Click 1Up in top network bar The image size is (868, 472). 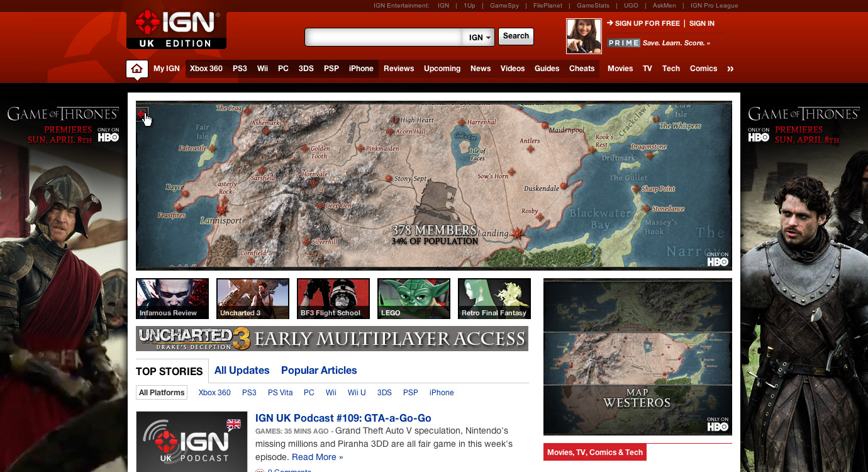(x=469, y=6)
